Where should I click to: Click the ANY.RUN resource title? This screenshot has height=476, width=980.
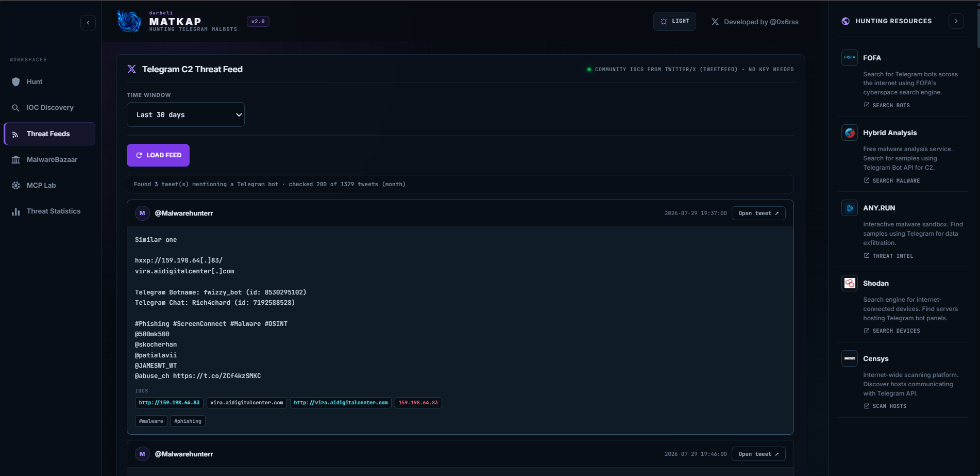click(879, 208)
